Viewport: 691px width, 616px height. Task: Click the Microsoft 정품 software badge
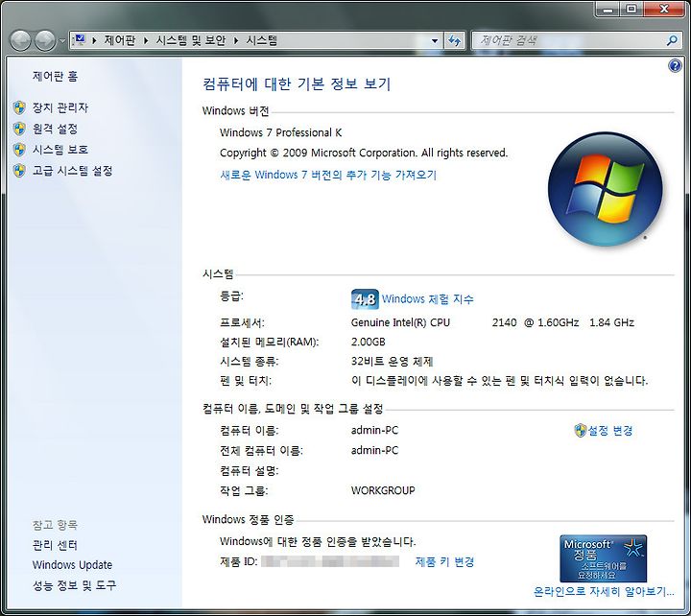[x=604, y=558]
